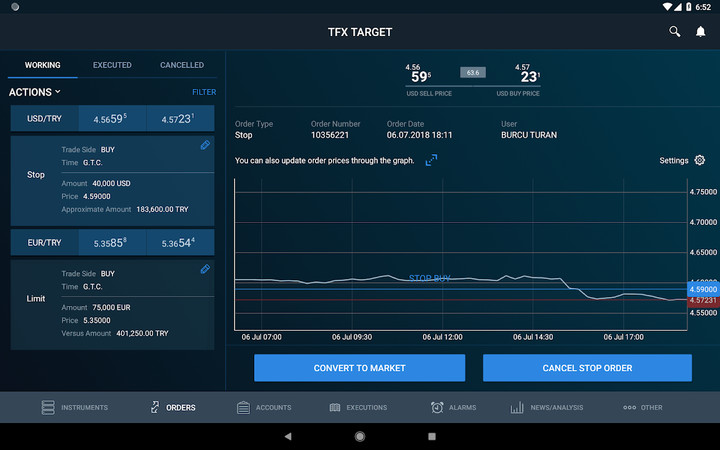Click the Executions nav label
720x450 pixels.
[x=366, y=407]
